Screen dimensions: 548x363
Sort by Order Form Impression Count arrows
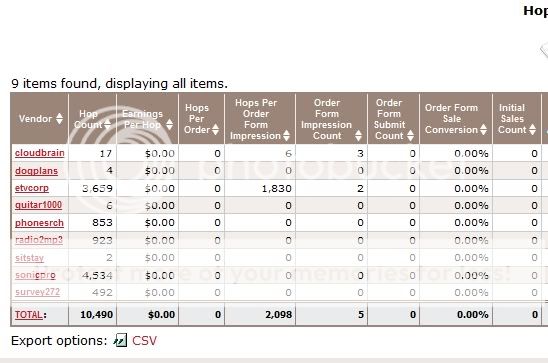[x=358, y=135]
